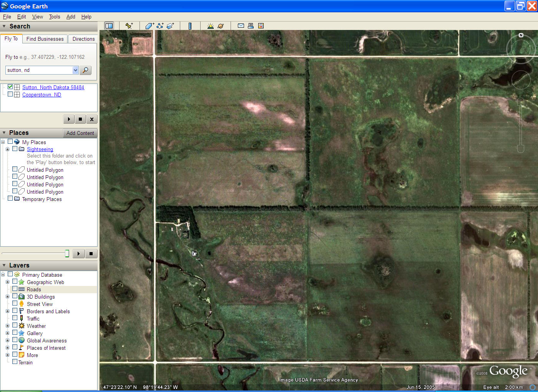Toggle sunlight across the landscape
538x392 pixels.
pyautogui.click(x=210, y=26)
